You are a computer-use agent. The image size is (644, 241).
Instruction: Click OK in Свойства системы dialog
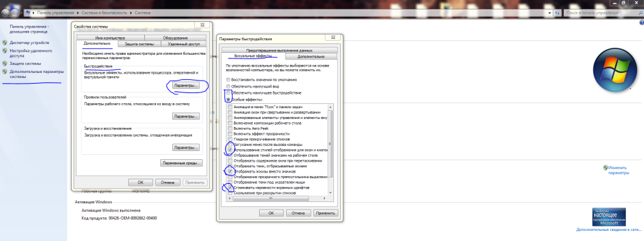[140, 182]
